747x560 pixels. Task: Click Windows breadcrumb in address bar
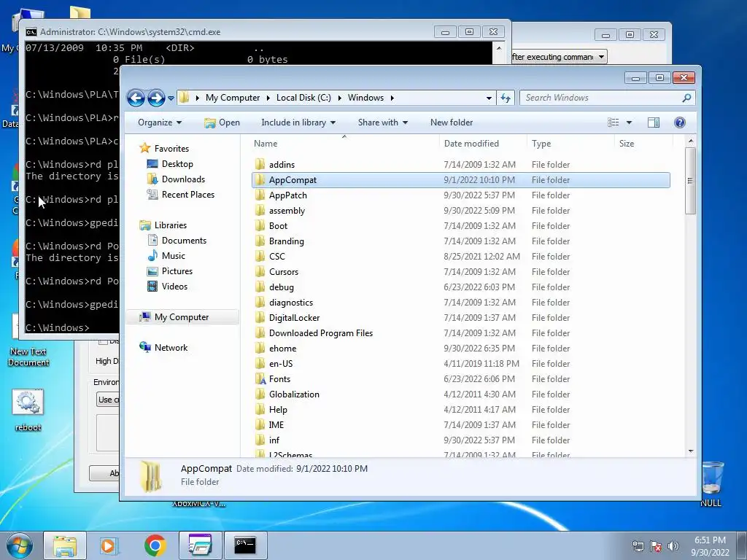(365, 98)
